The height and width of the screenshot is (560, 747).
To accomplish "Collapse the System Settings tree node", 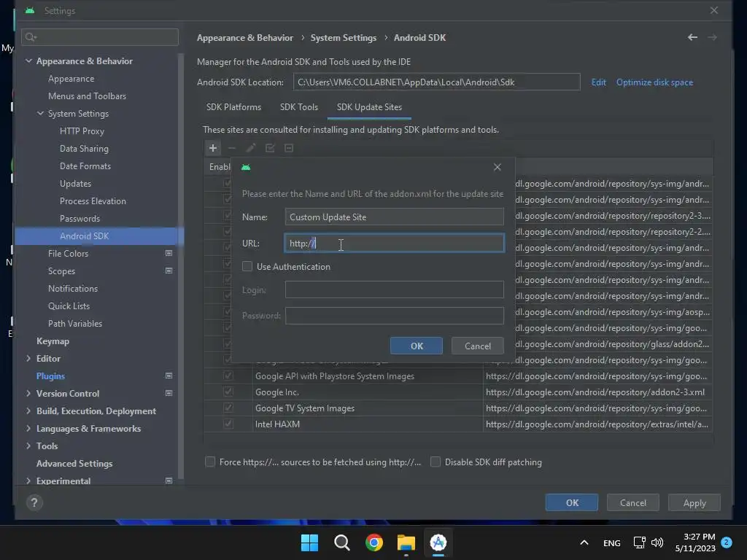I will (x=41, y=113).
